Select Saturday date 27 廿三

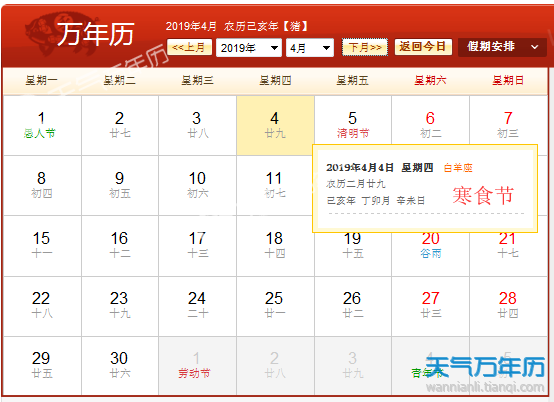(430, 306)
